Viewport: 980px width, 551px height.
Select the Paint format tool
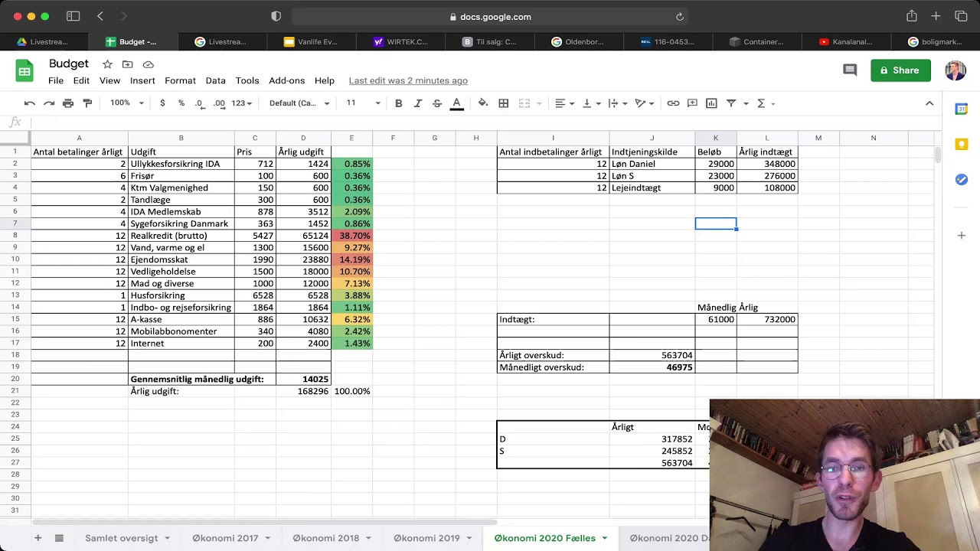(87, 103)
